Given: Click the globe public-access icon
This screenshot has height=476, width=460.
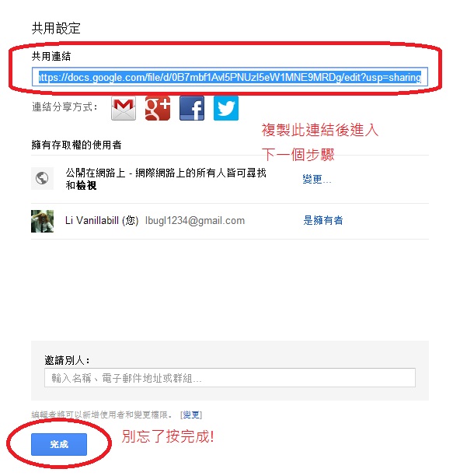Looking at the screenshot, I should tap(42, 178).
